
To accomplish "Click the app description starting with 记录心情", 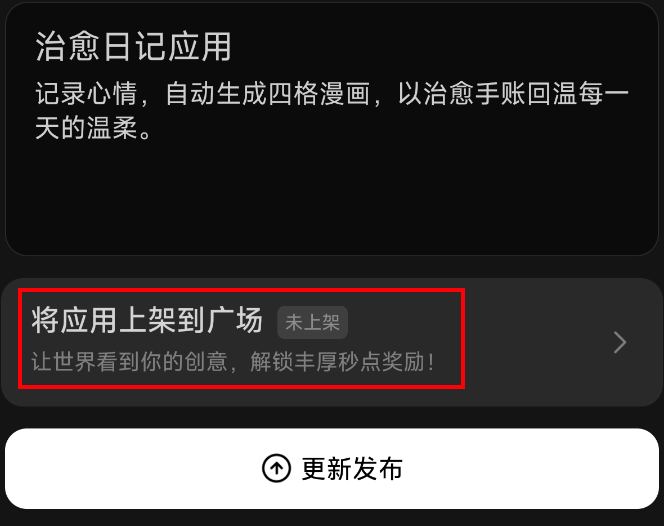I will pyautogui.click(x=332, y=111).
